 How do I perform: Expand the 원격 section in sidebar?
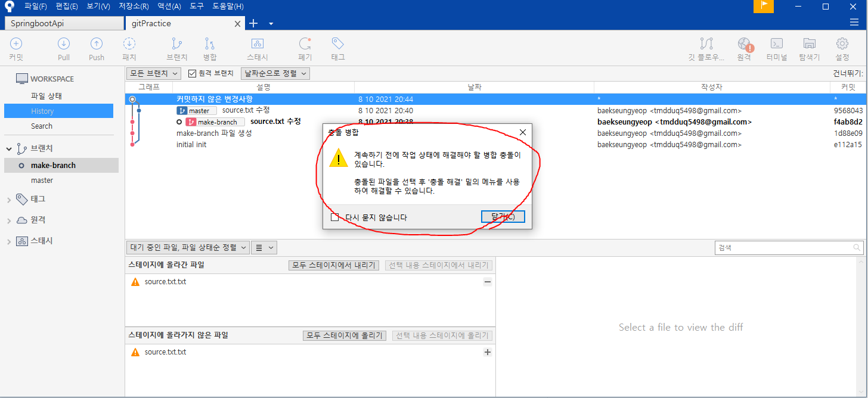click(x=9, y=220)
